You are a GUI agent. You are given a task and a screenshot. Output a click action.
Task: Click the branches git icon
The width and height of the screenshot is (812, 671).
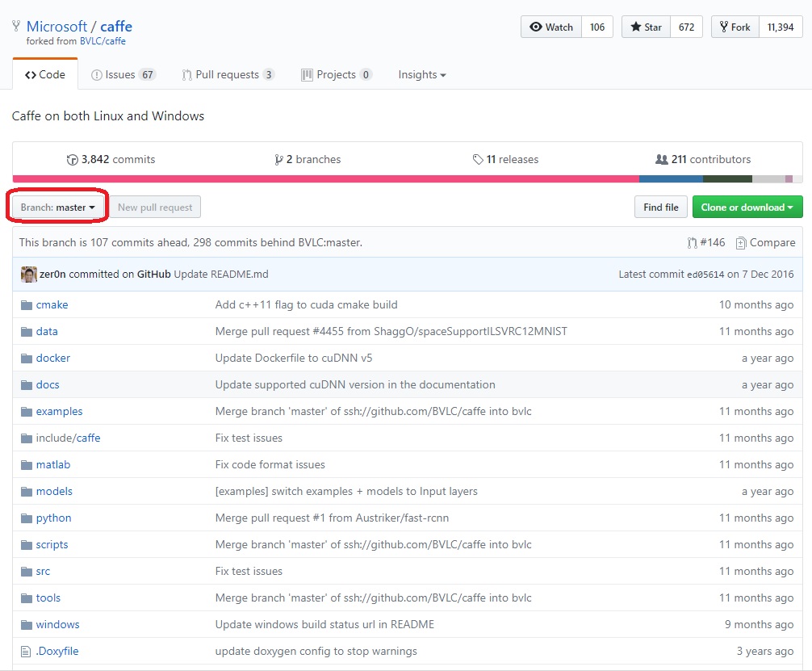click(278, 160)
